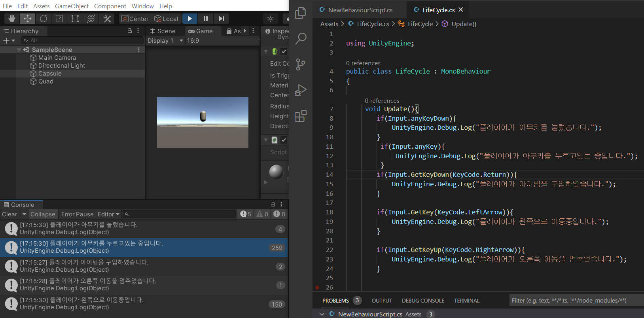Screen dimensions: 644x318
Task: Open VS Code Source Control view
Action: coord(301,64)
